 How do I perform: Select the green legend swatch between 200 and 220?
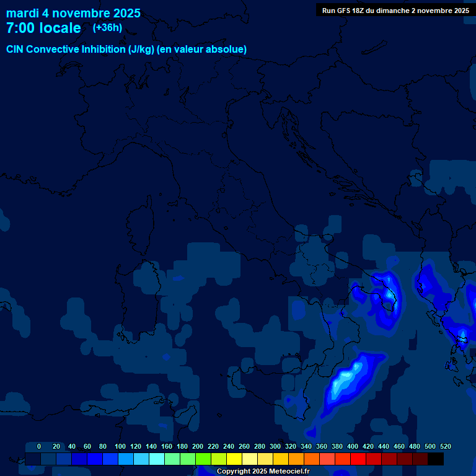click(203, 459)
